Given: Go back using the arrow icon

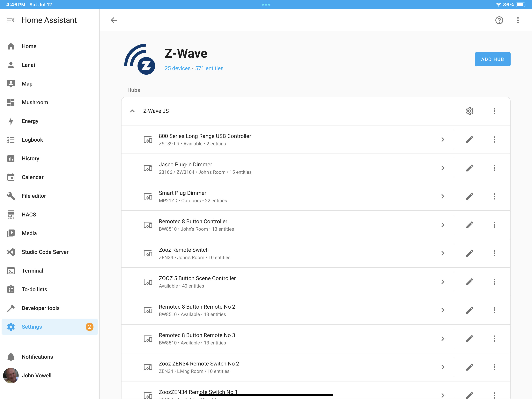Looking at the screenshot, I should click(x=114, y=20).
